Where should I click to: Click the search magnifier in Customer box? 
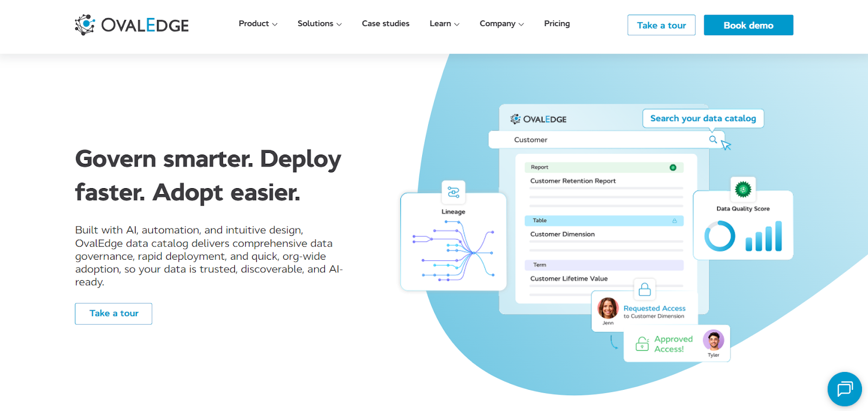713,139
